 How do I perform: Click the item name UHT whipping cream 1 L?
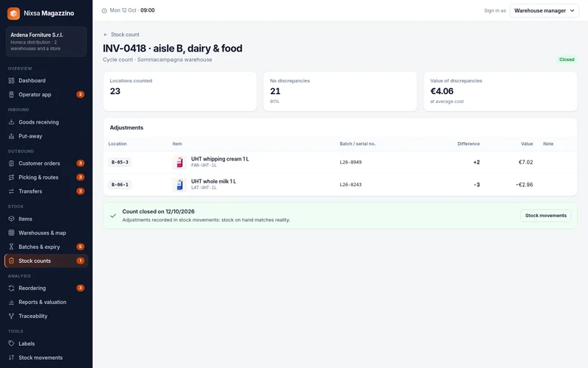point(220,159)
